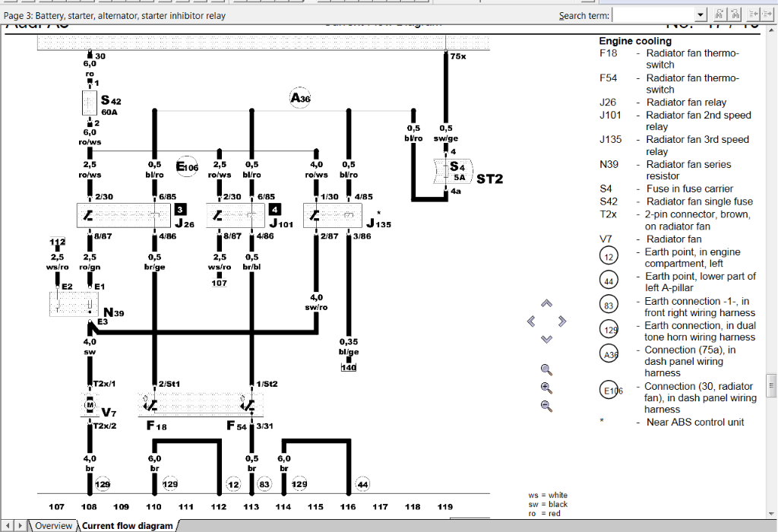The image size is (778, 532).
Task: Switch to the Overview tab
Action: coord(53,526)
